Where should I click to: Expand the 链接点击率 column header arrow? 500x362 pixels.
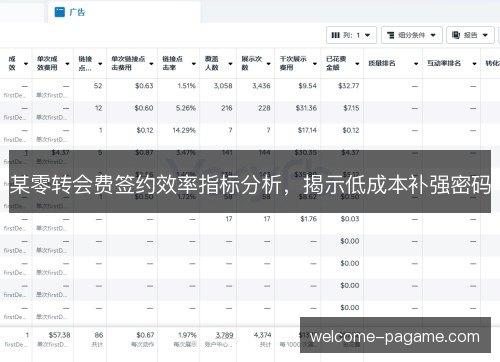pos(194,63)
